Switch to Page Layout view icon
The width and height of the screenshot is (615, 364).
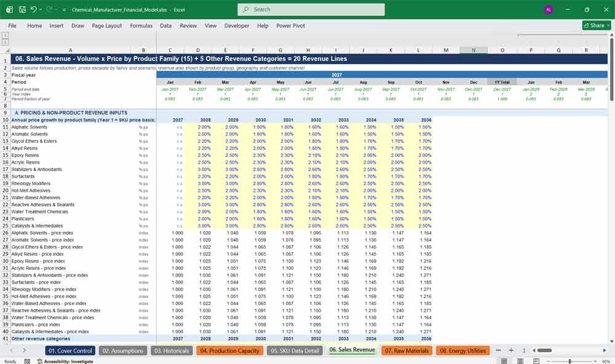[520, 361]
